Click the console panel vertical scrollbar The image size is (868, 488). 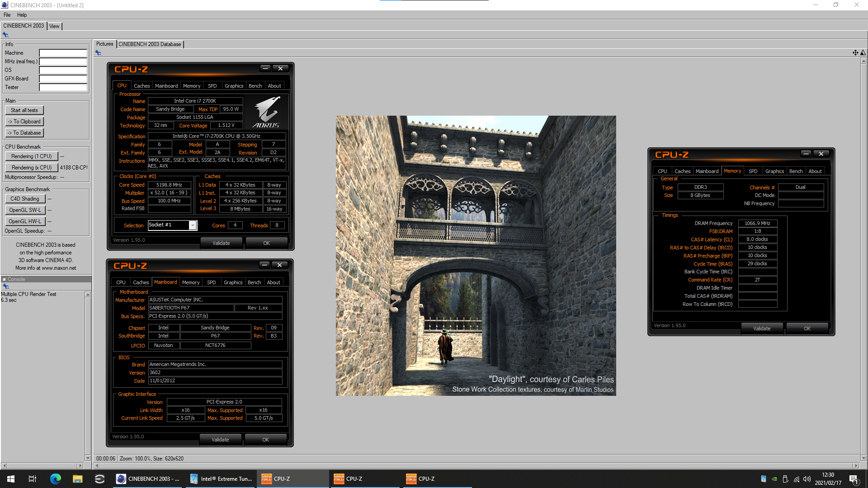coord(88,376)
